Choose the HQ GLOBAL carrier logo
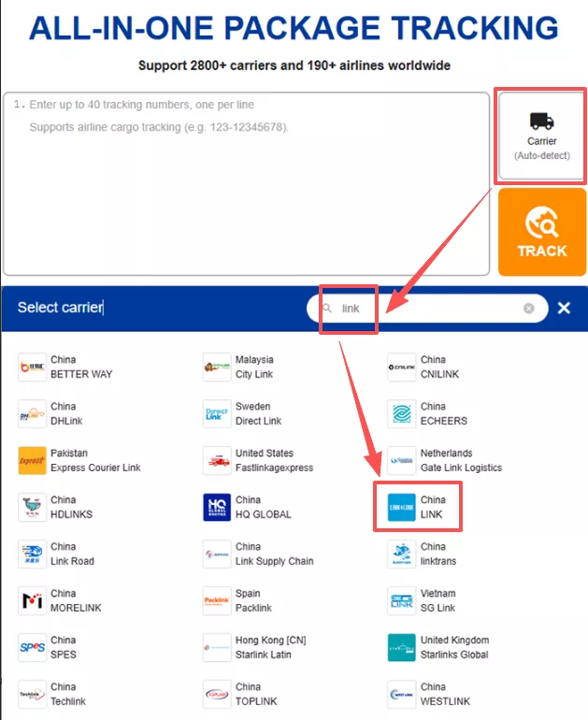This screenshot has height=720, width=588. tap(217, 508)
